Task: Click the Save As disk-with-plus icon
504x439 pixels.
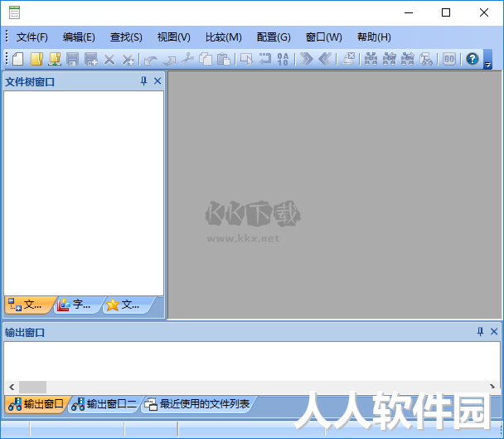Action: tap(91, 59)
